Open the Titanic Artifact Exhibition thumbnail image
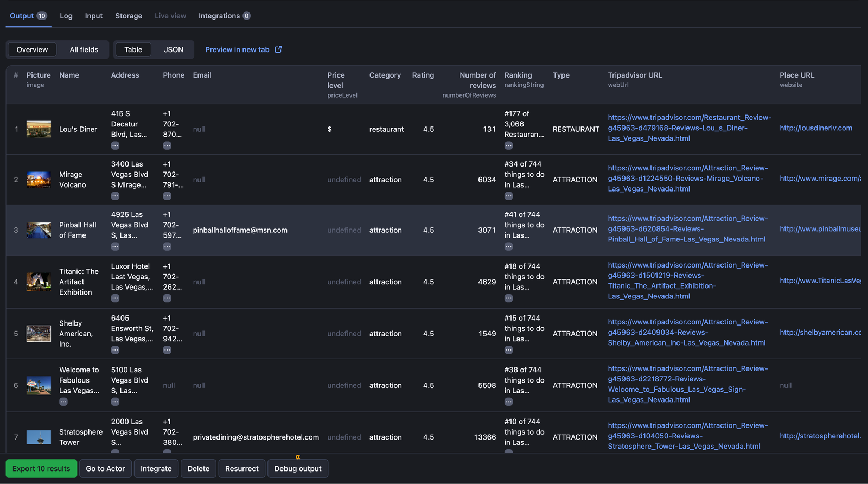 click(39, 282)
